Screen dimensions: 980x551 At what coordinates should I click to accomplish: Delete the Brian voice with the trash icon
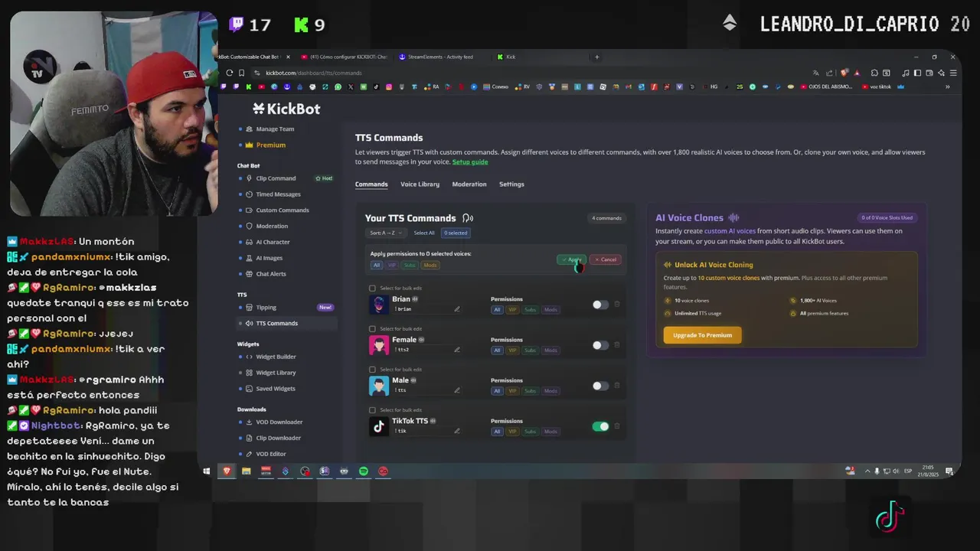click(x=617, y=304)
